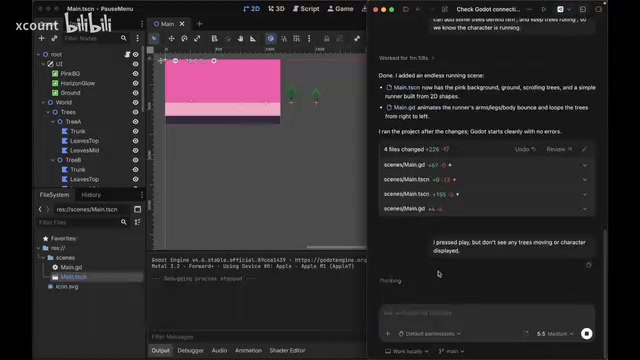Open the Audio bottom panel

click(x=219, y=350)
